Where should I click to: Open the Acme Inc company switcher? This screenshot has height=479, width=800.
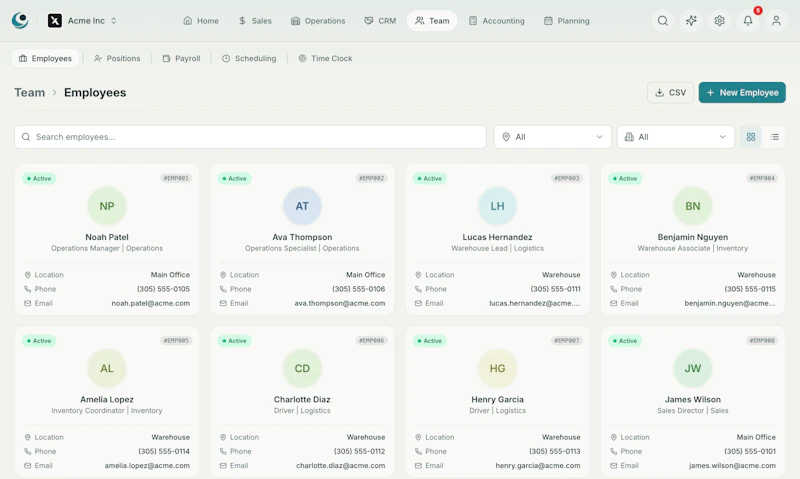82,21
